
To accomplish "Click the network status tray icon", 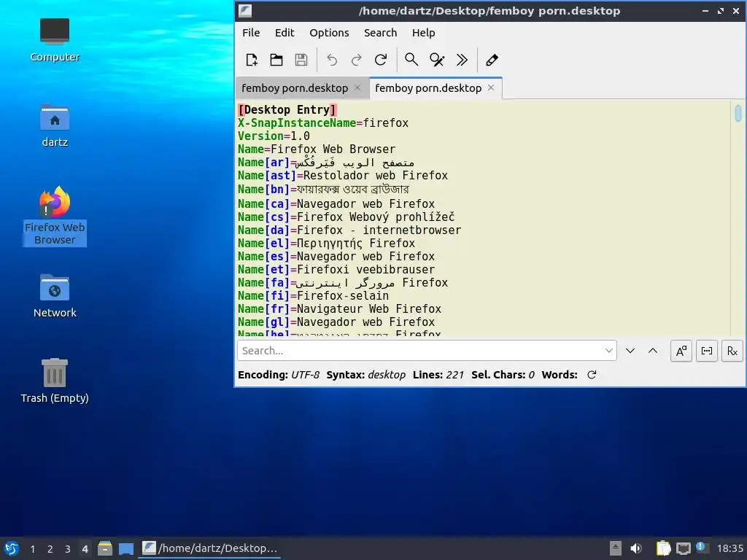I will 683,548.
